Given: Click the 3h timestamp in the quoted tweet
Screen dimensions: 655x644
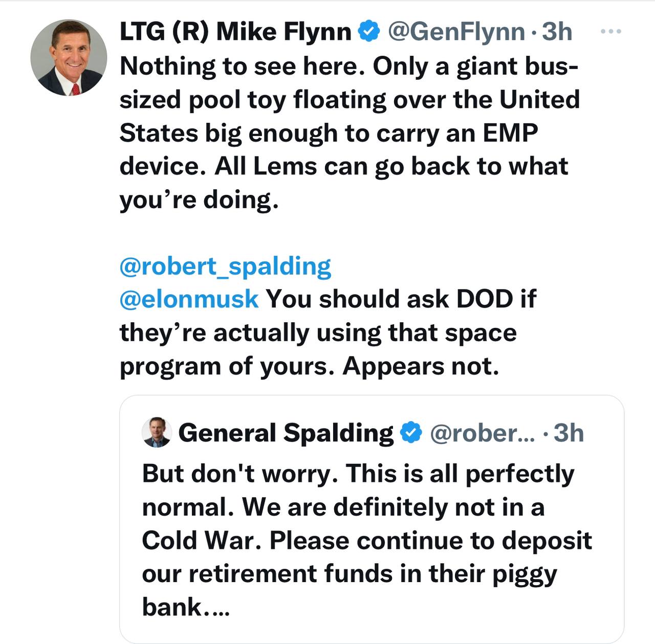Looking at the screenshot, I should click(569, 433).
